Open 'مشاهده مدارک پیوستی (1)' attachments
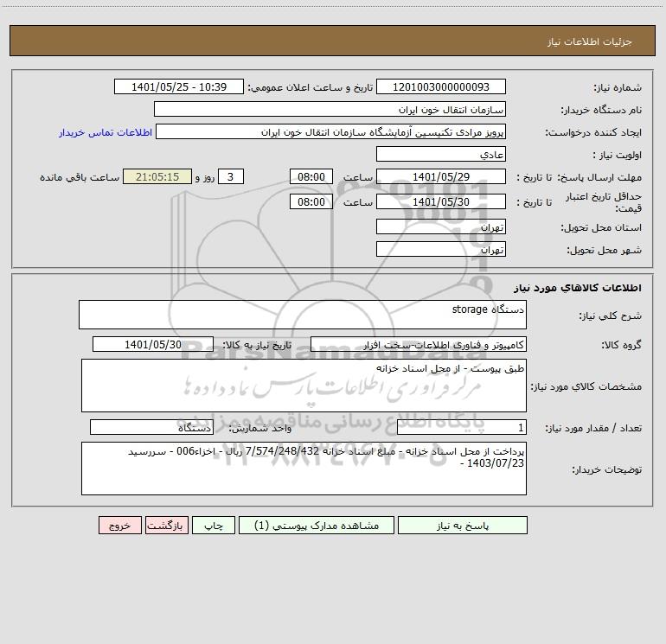 [x=317, y=525]
